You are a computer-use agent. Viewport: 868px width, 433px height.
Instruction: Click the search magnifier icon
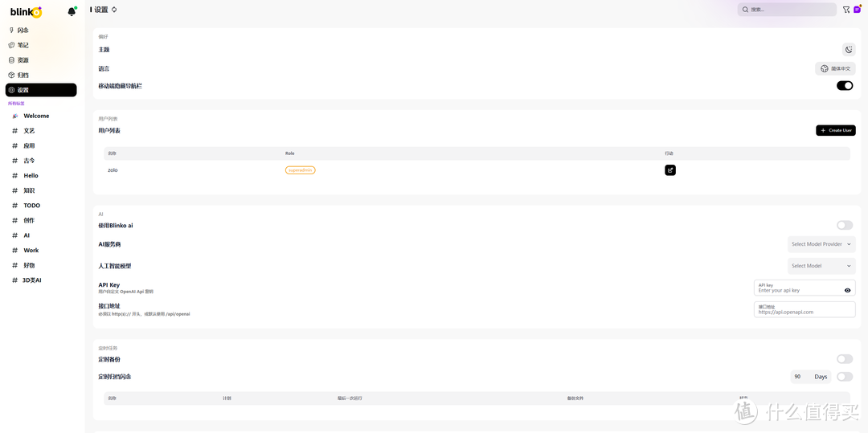coord(746,10)
